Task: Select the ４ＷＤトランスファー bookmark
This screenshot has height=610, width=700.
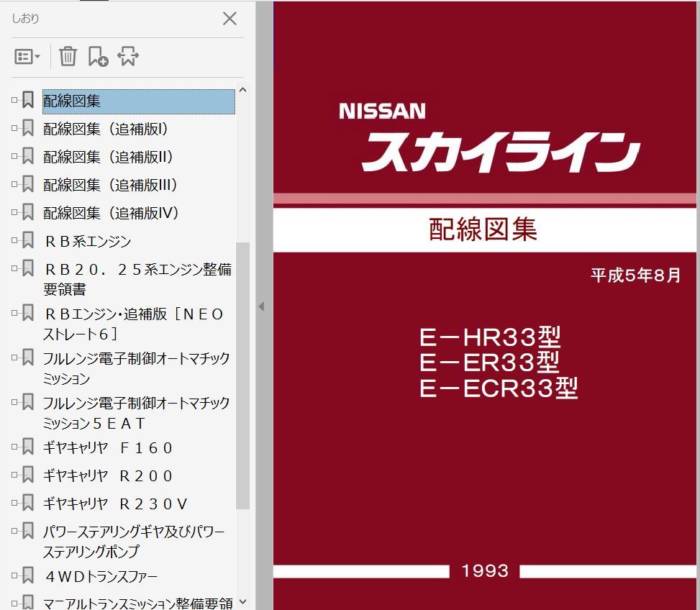Action: coord(100,577)
